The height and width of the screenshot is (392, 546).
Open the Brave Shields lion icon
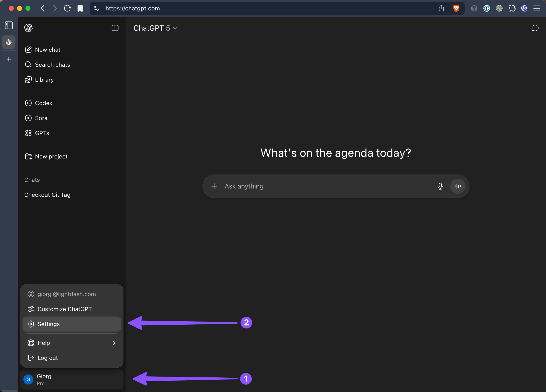click(x=456, y=8)
